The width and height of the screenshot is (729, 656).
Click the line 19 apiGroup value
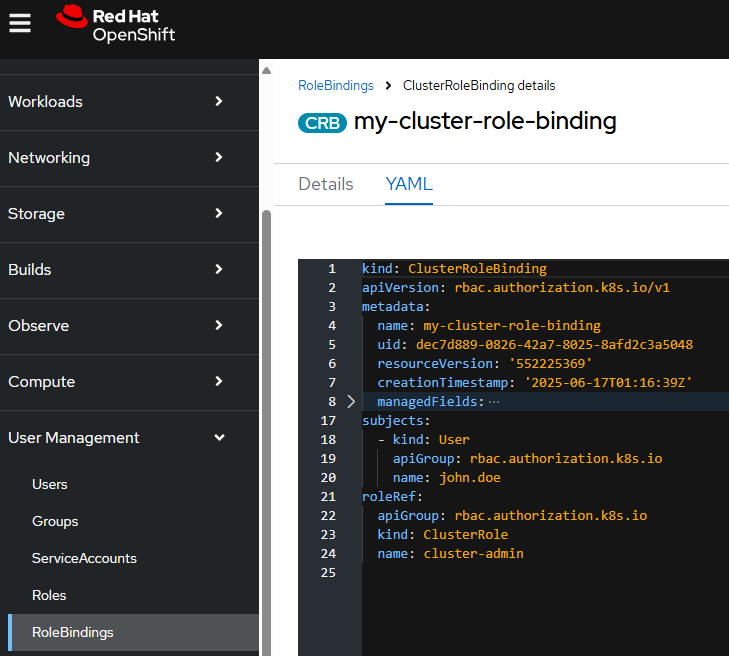[x=566, y=459]
